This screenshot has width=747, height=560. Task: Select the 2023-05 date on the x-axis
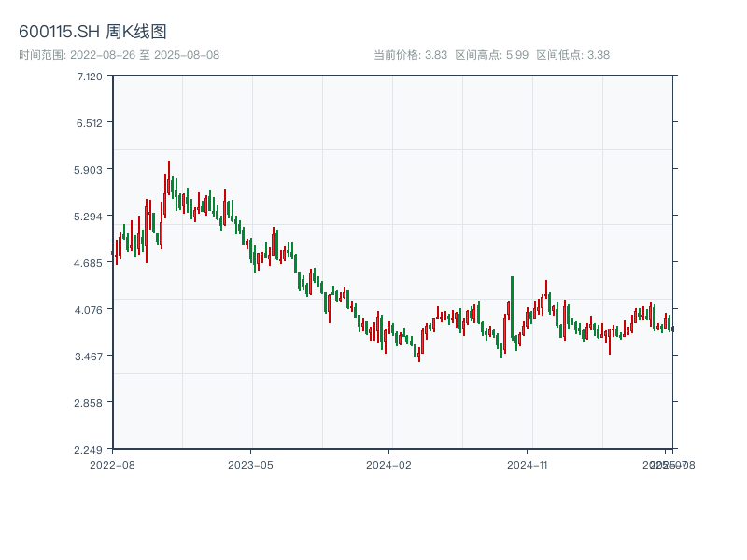pos(250,464)
